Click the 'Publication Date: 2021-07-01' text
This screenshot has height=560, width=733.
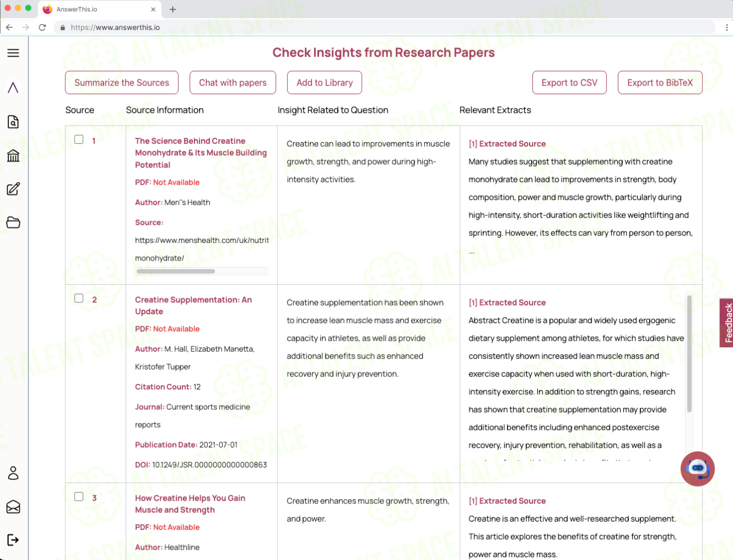tap(186, 445)
